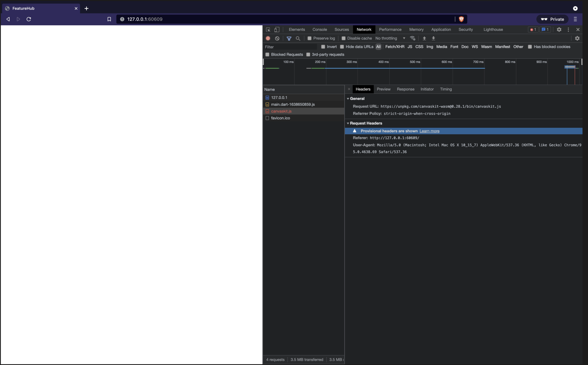
Task: Clear the network log
Action: [277, 38]
